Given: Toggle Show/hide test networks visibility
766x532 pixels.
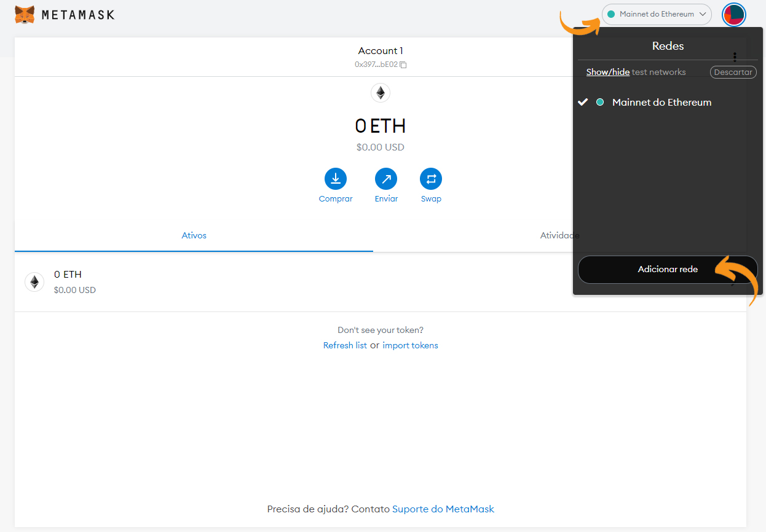Looking at the screenshot, I should (607, 72).
